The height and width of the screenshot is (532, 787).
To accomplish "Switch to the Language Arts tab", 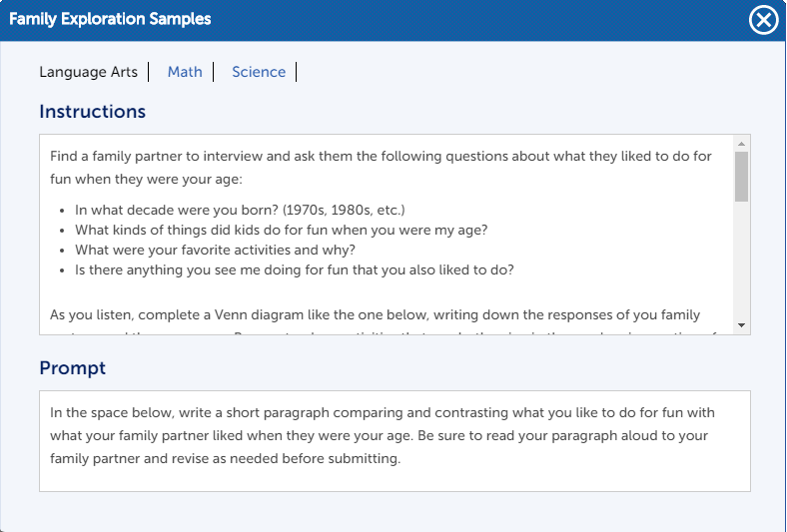I will click(x=88, y=72).
